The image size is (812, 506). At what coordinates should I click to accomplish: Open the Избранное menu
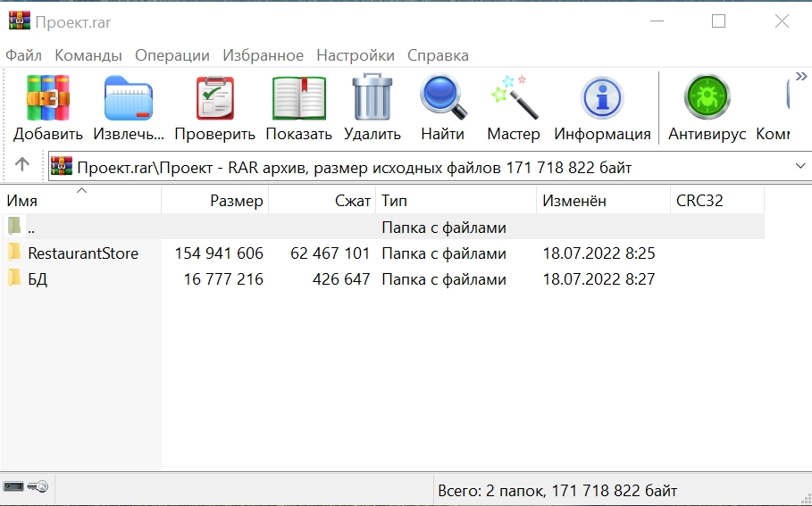(263, 55)
